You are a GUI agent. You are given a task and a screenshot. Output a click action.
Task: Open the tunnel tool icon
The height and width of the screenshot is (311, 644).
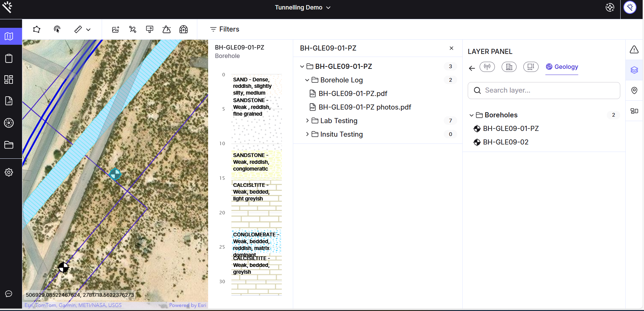(x=183, y=30)
